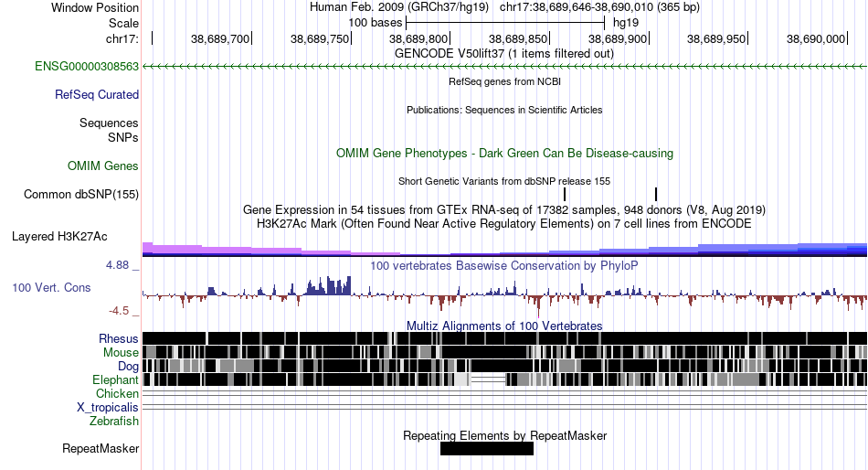868x470 pixels.
Task: Click Publications: Sequences in Scientific Articles title
Action: (504, 110)
